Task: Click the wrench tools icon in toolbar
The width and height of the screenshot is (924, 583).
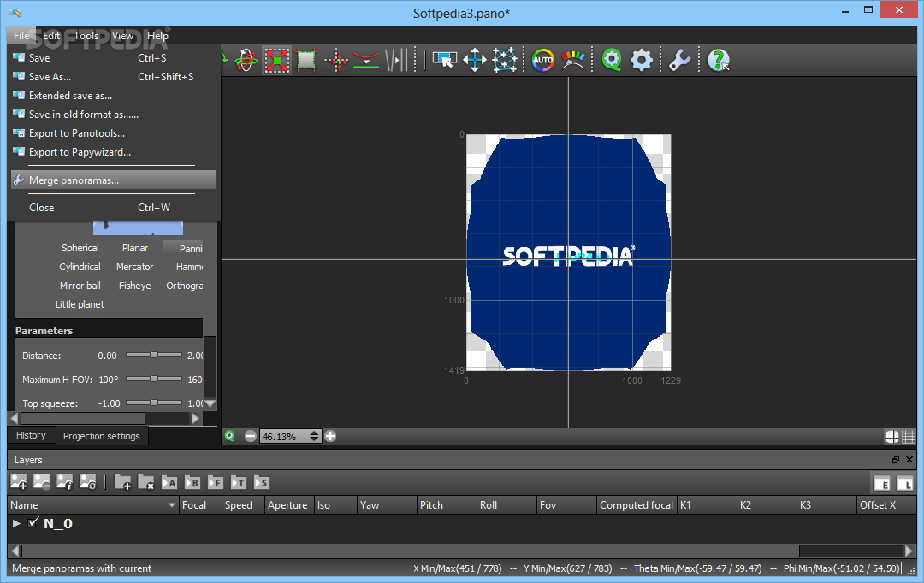Action: coord(679,60)
